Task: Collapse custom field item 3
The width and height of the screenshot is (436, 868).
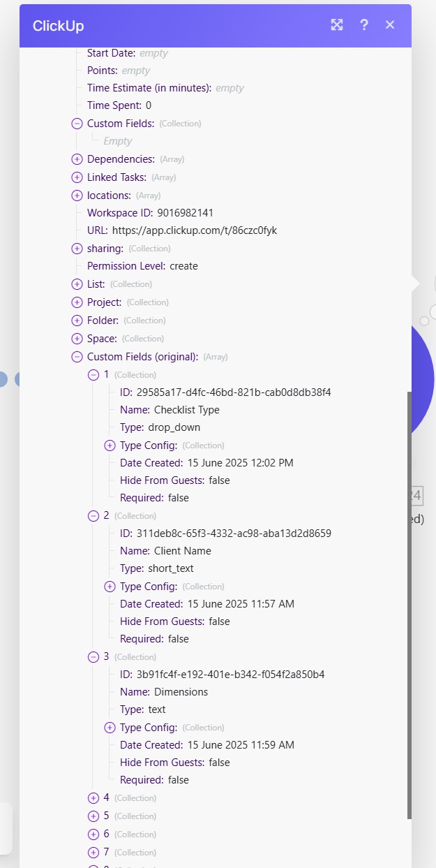Action: click(93, 657)
